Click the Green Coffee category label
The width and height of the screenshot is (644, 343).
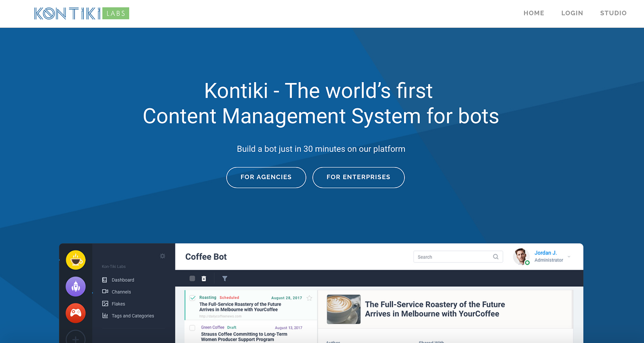point(213,327)
